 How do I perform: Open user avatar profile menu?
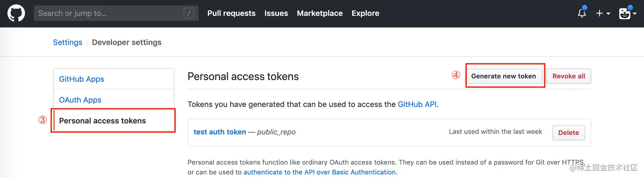click(x=628, y=13)
